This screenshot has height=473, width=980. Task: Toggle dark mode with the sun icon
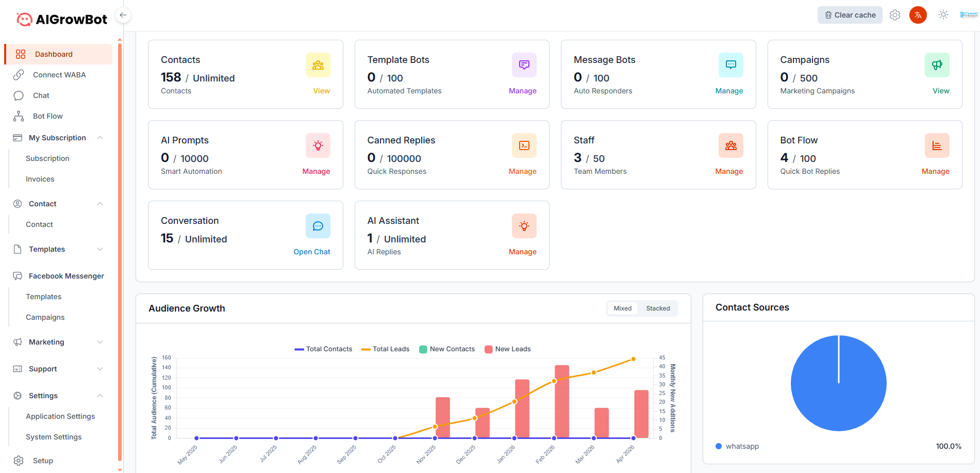pos(943,15)
